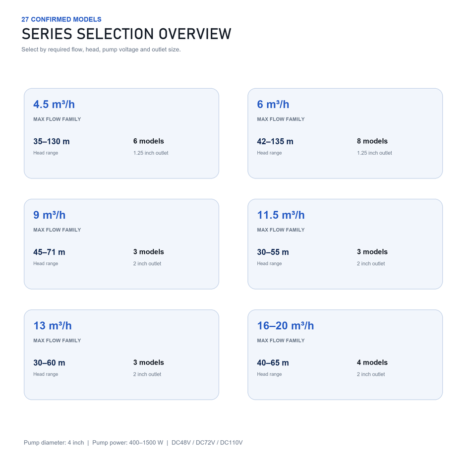476x476 pixels.
Task: Open the 11.5 m³/h flow family title
Action: coord(281,215)
